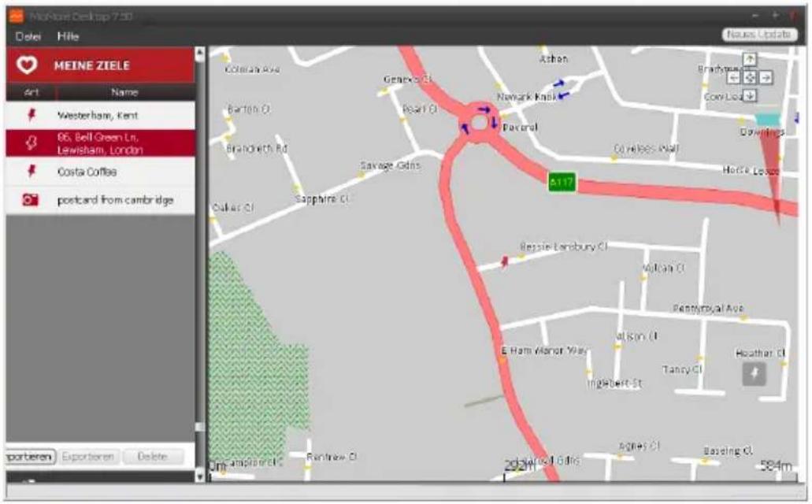The image size is (812, 504).
Task: Pan the map left with arrow button
Action: click(x=733, y=78)
